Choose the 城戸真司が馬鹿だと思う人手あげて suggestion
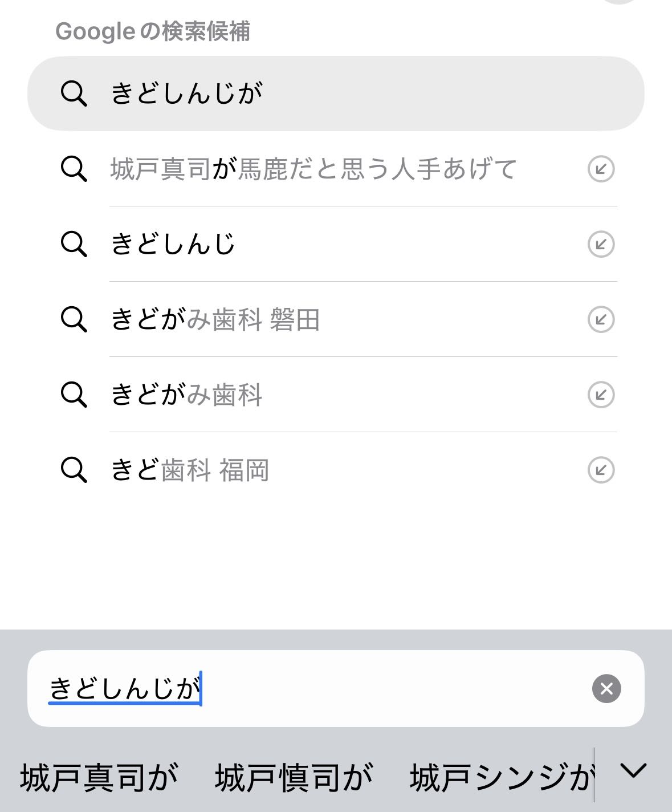Image resolution: width=672 pixels, height=812 pixels. point(313,169)
